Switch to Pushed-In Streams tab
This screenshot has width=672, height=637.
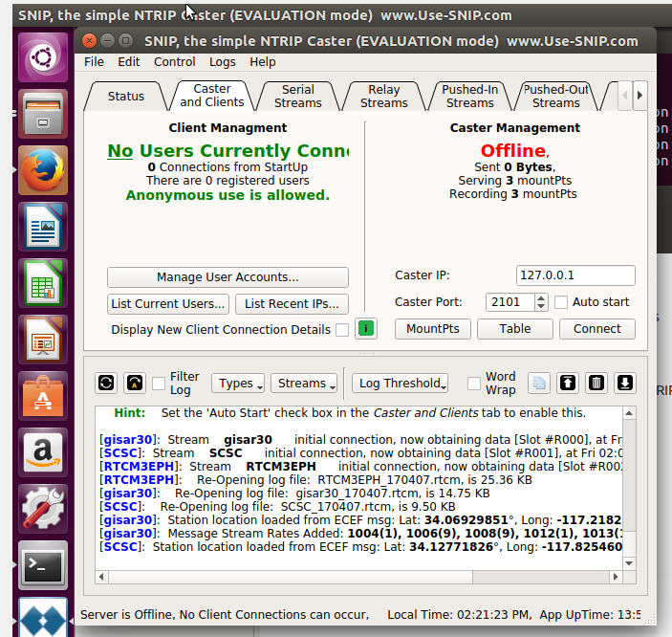coord(469,96)
